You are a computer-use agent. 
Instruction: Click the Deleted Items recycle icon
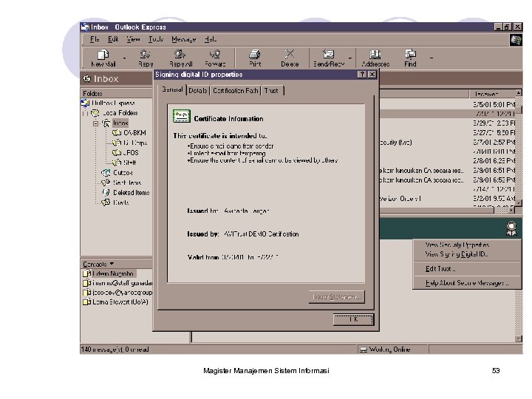(x=106, y=192)
